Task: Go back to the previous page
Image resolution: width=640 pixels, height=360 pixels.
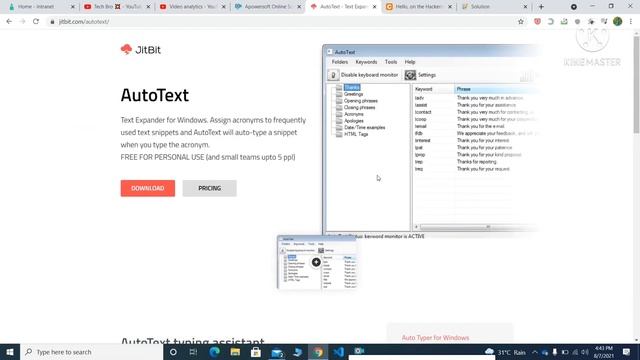Action: click(9, 22)
